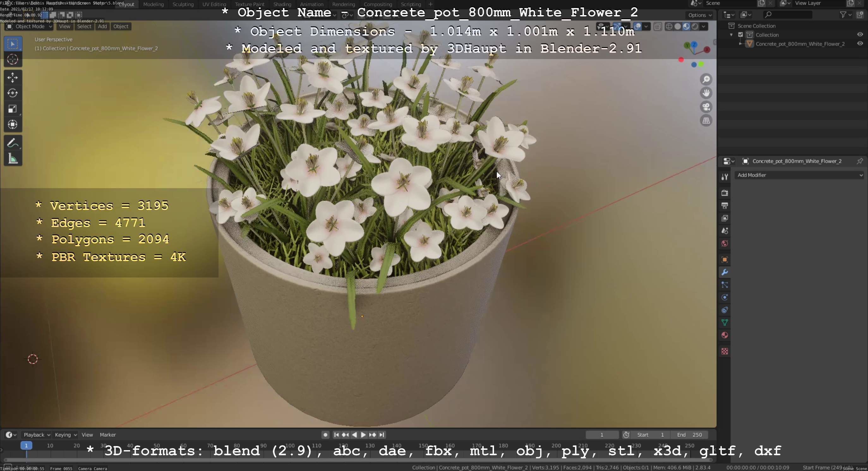Hide the Collection with eye icon
The width and height of the screenshot is (868, 471).
[860, 35]
